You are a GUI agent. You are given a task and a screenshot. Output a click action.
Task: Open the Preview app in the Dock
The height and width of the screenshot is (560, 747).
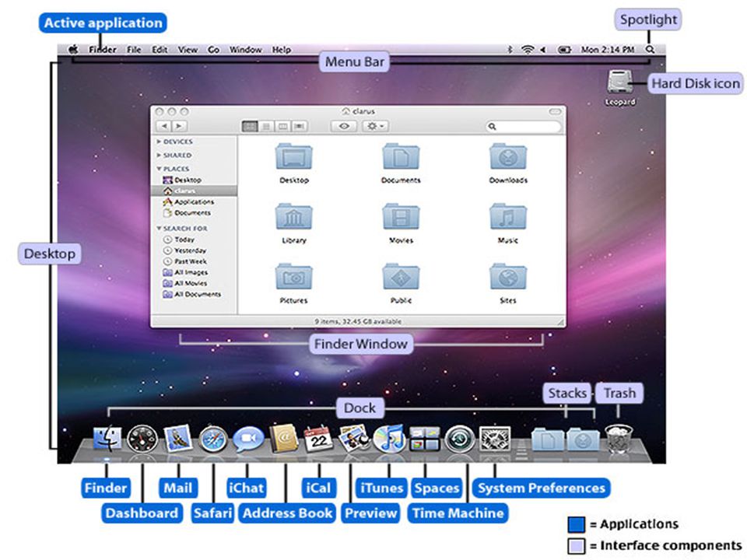tap(353, 438)
